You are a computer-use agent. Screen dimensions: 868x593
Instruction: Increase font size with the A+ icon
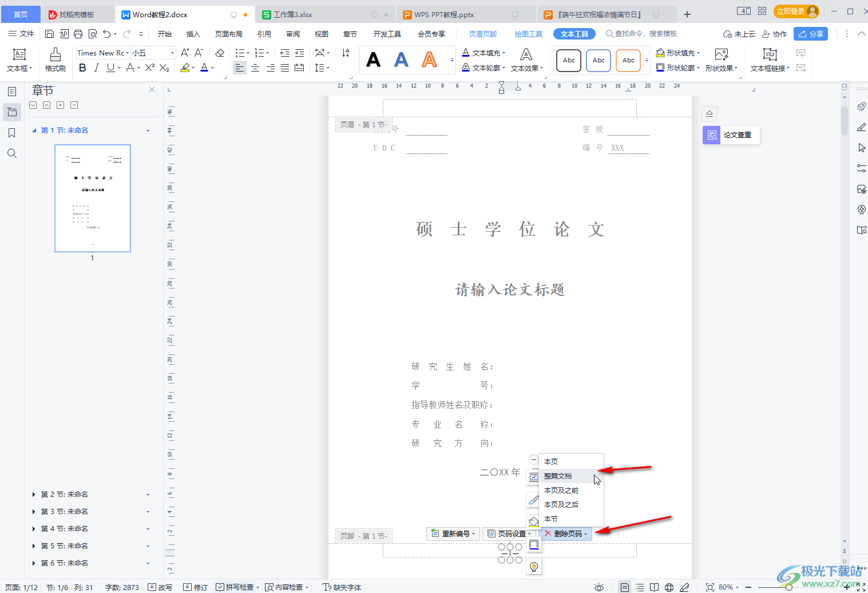[185, 53]
